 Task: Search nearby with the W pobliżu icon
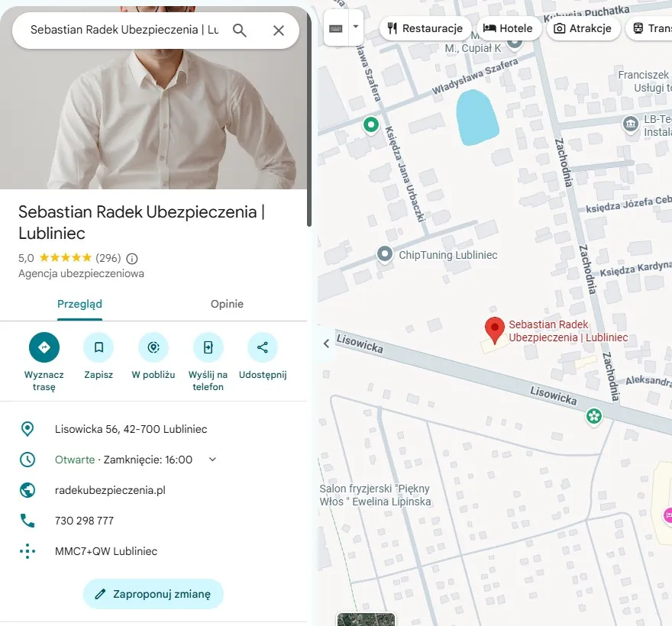point(153,347)
